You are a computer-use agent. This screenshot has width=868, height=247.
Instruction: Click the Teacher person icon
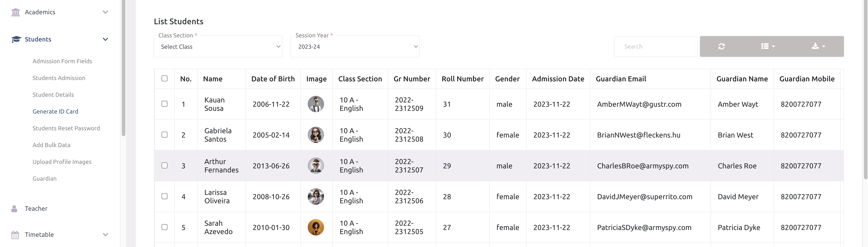(x=14, y=208)
